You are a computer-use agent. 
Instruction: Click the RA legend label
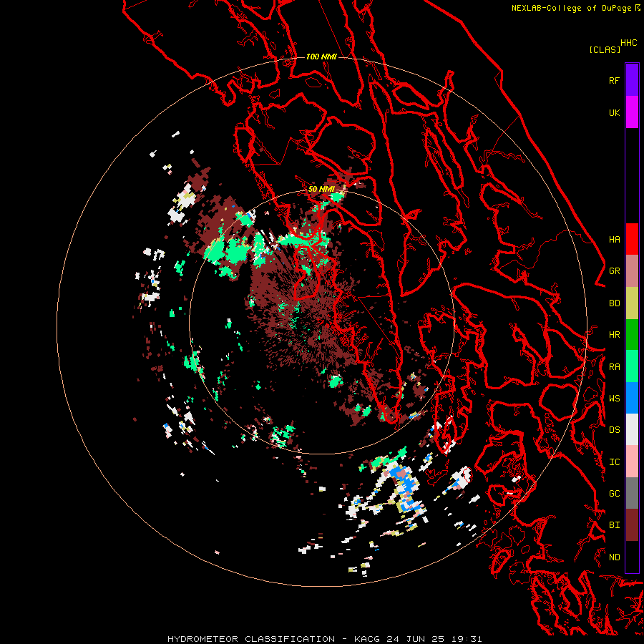[614, 367]
